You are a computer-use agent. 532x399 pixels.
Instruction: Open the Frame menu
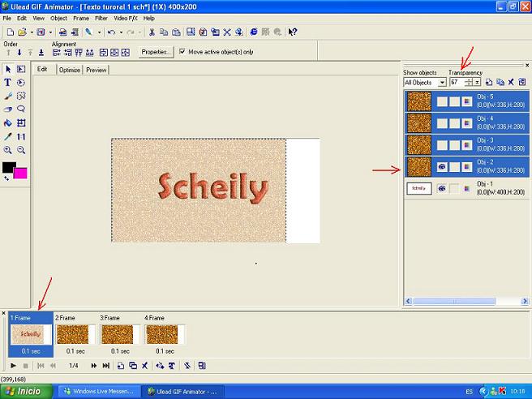pyautogui.click(x=81, y=19)
